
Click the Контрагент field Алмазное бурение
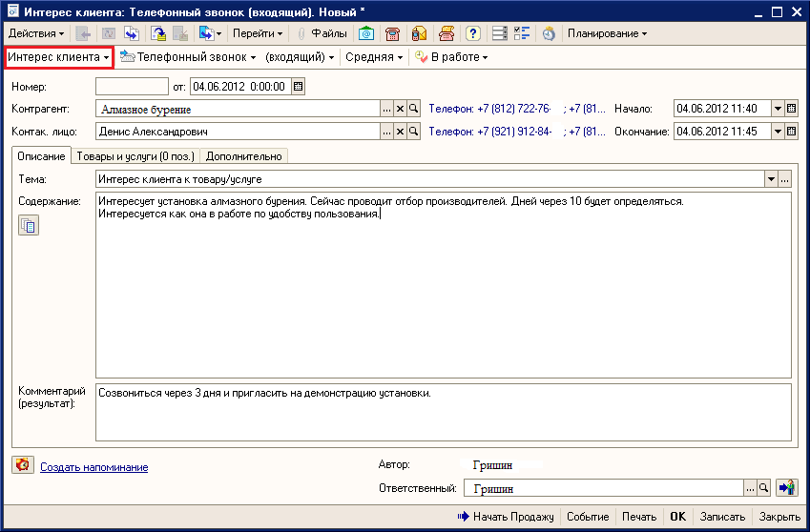pyautogui.click(x=239, y=109)
